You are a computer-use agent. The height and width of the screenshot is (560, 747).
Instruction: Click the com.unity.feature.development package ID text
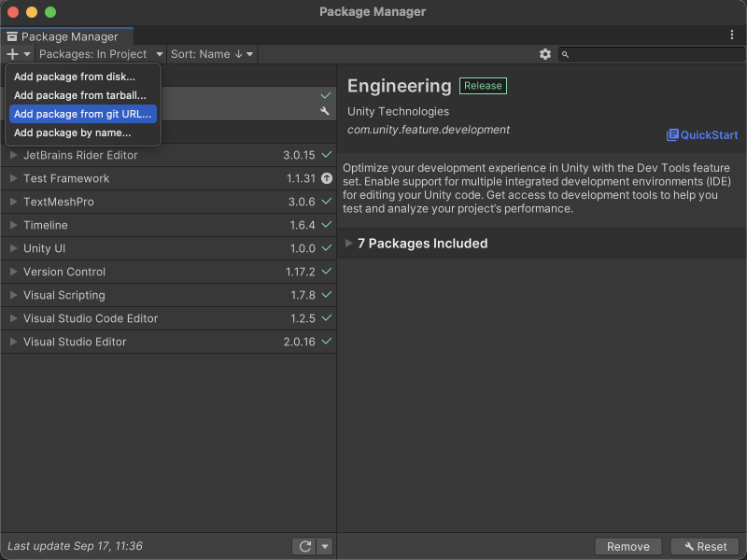click(x=429, y=130)
